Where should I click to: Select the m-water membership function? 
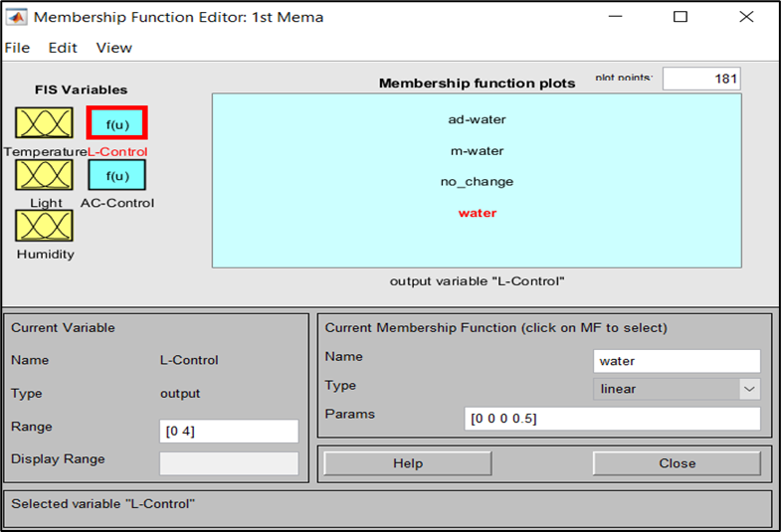coord(478,151)
